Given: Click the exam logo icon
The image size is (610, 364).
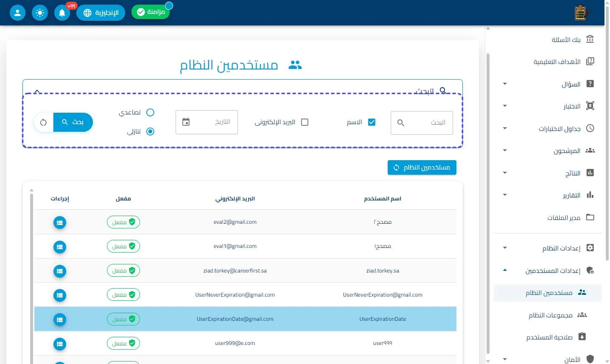Looking at the screenshot, I should click(582, 13).
